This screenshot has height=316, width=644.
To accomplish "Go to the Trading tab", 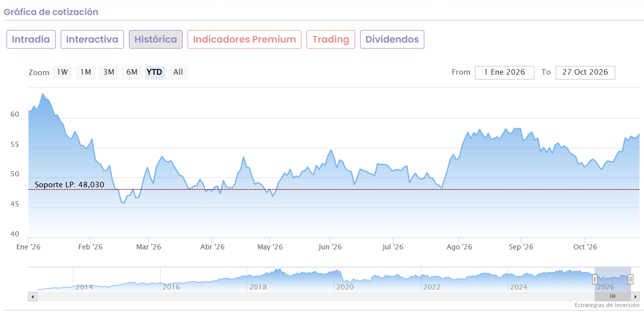I will (331, 40).
